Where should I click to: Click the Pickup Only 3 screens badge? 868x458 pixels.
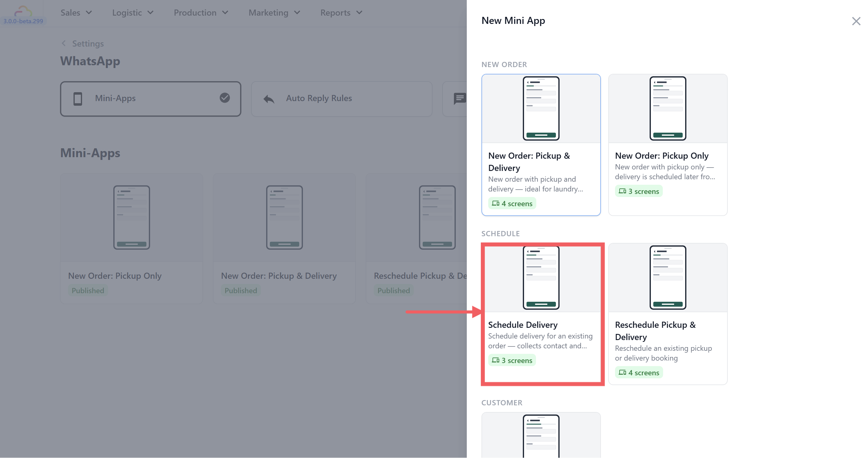pyautogui.click(x=639, y=191)
